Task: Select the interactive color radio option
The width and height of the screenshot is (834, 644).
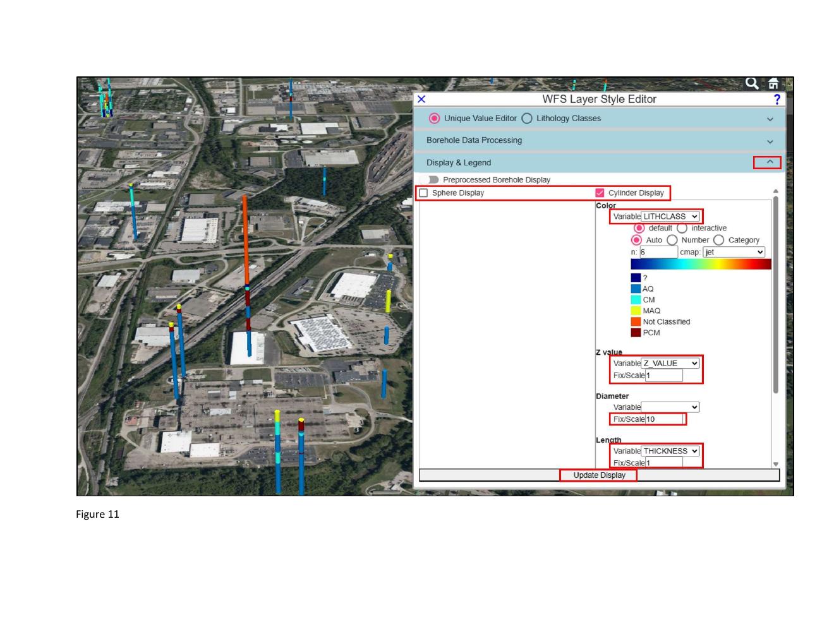Action: pyautogui.click(x=682, y=228)
